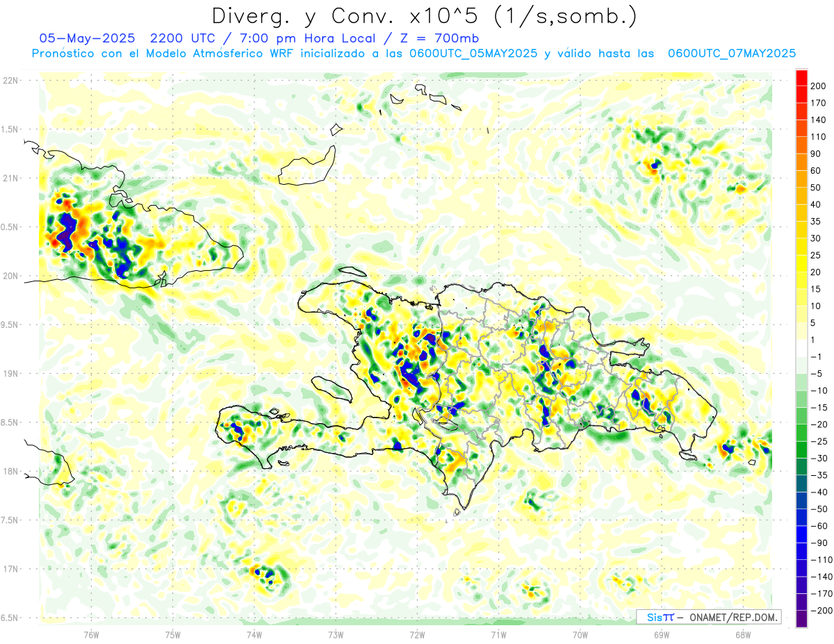
Task: Click the '-170' color scale label
Action: [x=821, y=593]
